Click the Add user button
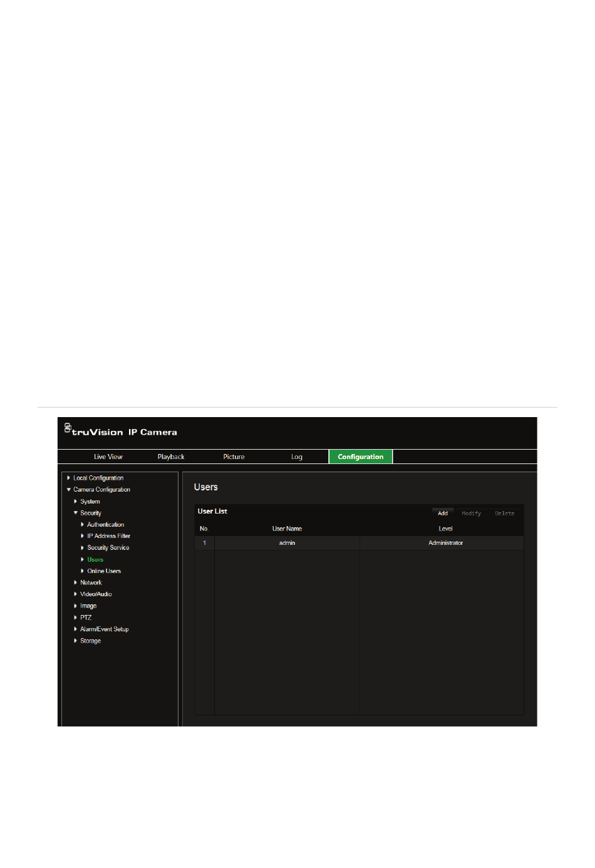Viewport: 595px width, 868px height. coord(443,513)
